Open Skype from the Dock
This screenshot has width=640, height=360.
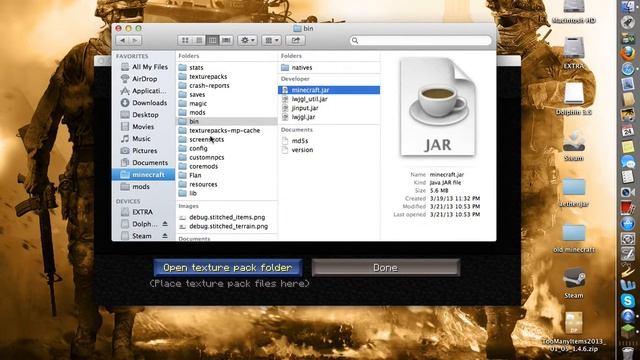tap(627, 300)
